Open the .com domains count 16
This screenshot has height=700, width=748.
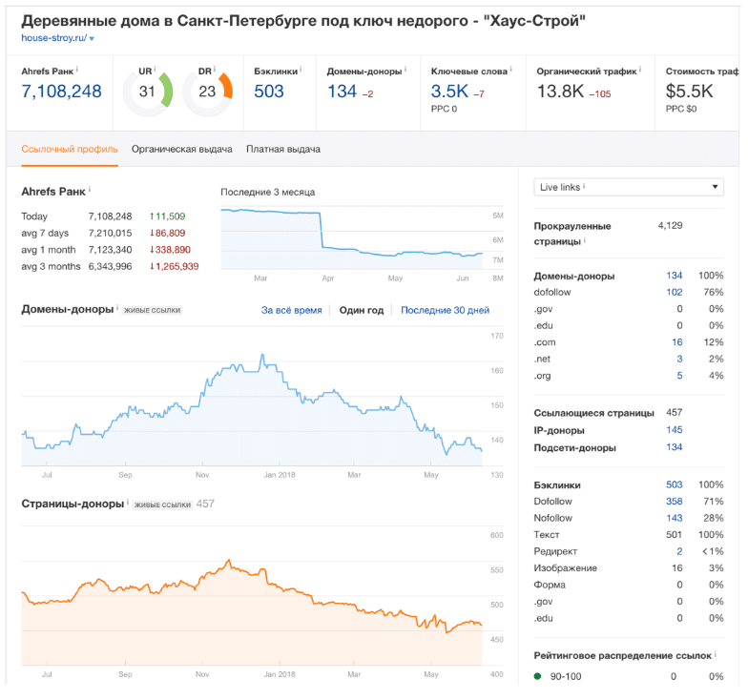677,342
